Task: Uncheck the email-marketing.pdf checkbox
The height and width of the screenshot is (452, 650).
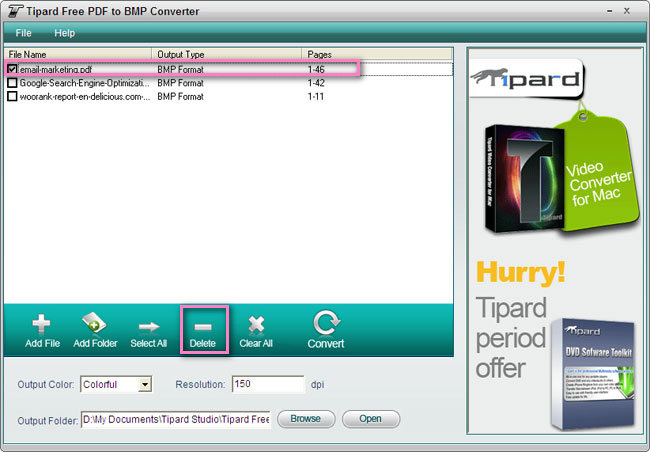Action: [12, 69]
